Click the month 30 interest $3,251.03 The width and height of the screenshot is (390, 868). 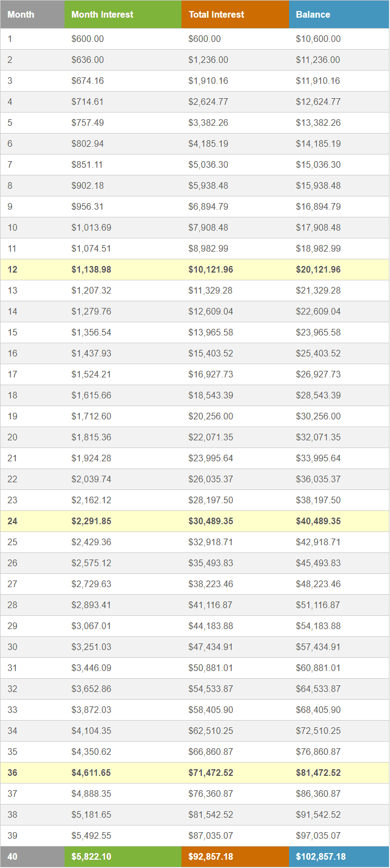pyautogui.click(x=92, y=647)
